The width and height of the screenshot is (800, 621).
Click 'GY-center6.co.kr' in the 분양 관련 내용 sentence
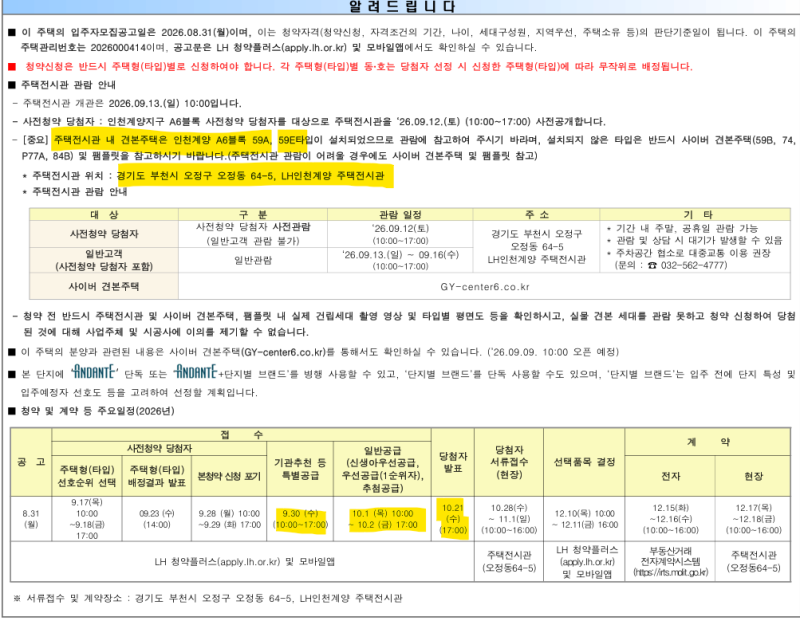284,352
